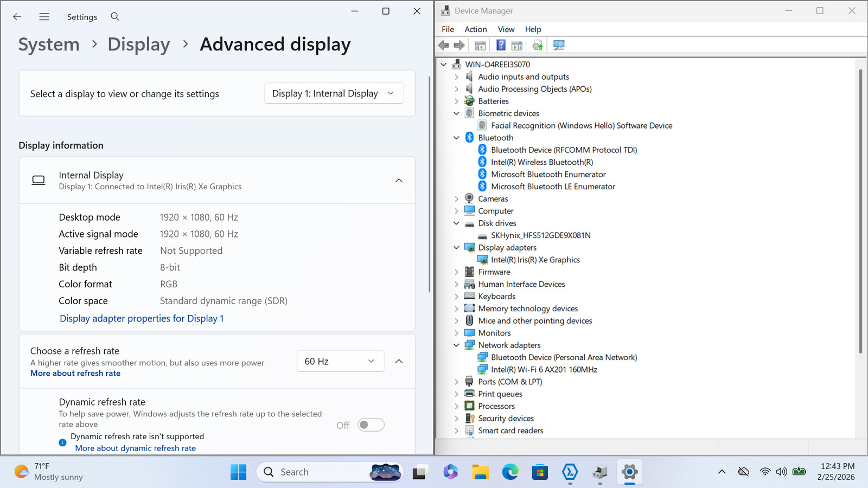
Task: Expand the Processors node
Action: 456,406
